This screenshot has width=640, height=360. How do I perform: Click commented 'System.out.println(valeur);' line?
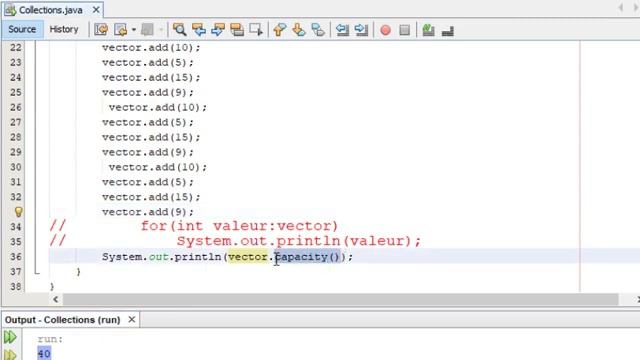pyautogui.click(x=298, y=241)
